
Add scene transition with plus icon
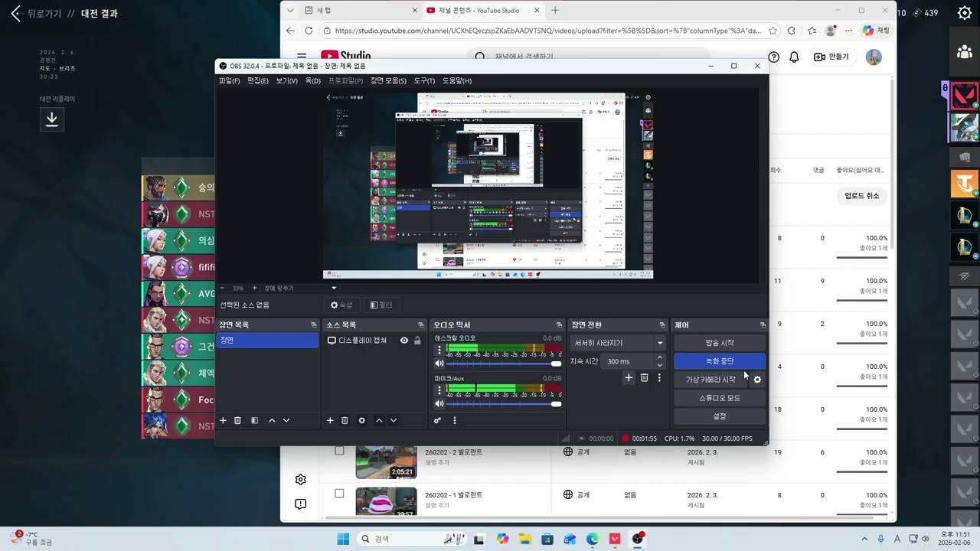[629, 378]
